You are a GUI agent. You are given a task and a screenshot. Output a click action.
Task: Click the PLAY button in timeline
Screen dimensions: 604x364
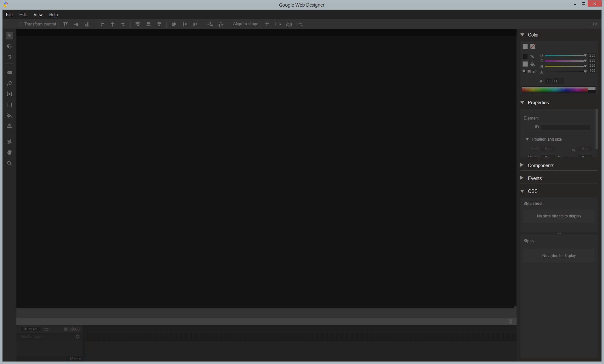(x=31, y=329)
